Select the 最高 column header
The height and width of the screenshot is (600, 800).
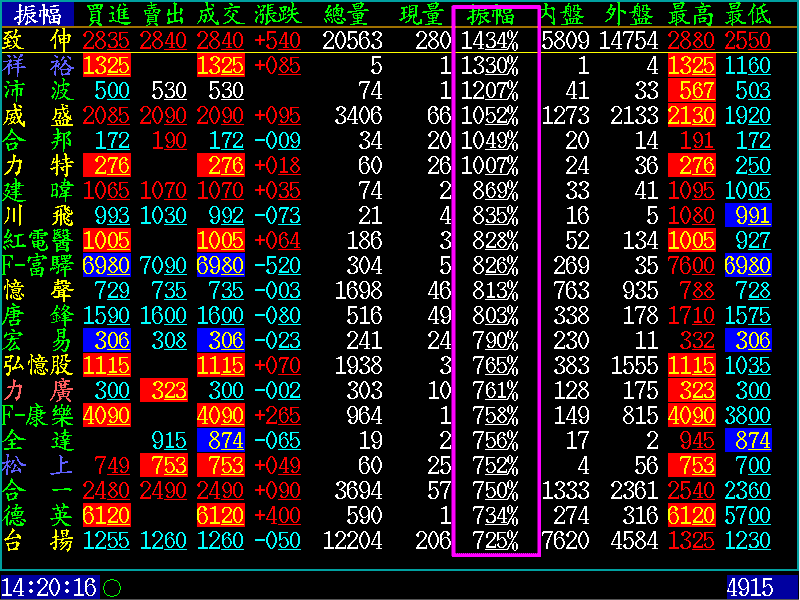click(692, 14)
